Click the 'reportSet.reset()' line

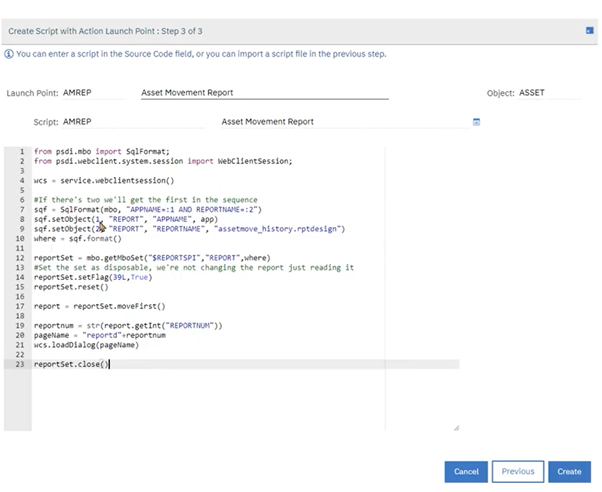71,287
